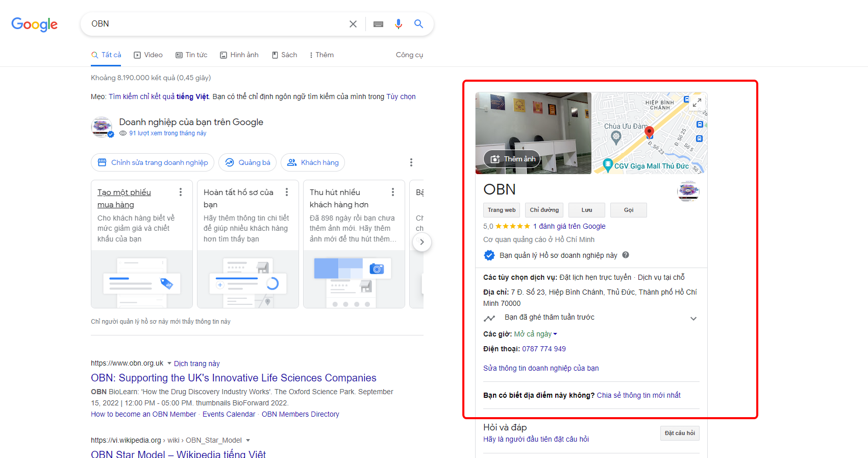Open dropdown arrow next to obn.org.uk URL
The width and height of the screenshot is (868, 458).
169,364
